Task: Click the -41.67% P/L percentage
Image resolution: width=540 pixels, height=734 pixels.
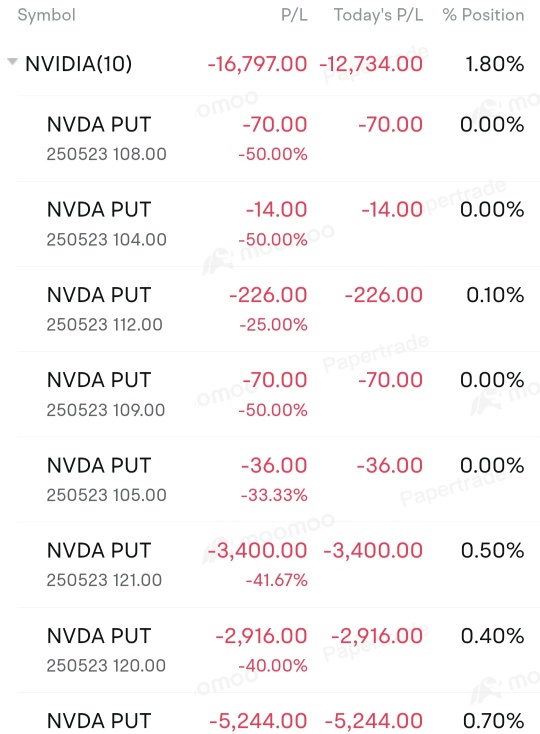Action: (277, 580)
